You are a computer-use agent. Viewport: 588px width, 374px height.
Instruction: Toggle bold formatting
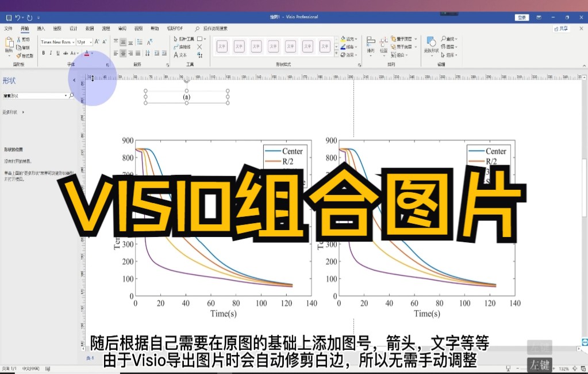coord(44,53)
